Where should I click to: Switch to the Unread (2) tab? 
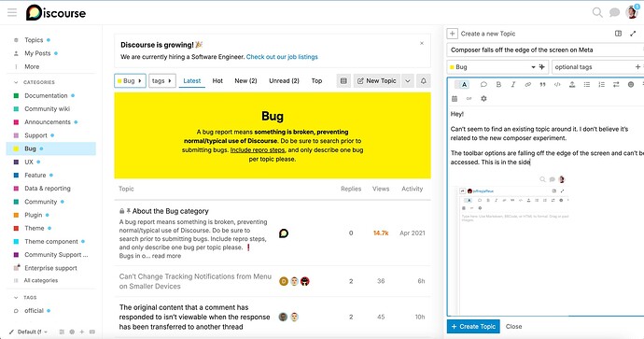coord(284,81)
